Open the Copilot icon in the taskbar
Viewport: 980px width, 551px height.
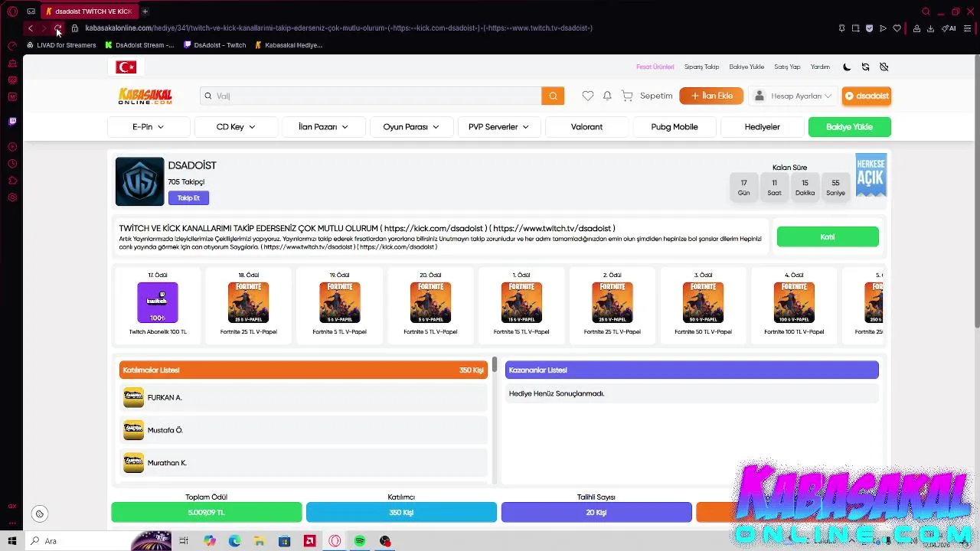[210, 541]
